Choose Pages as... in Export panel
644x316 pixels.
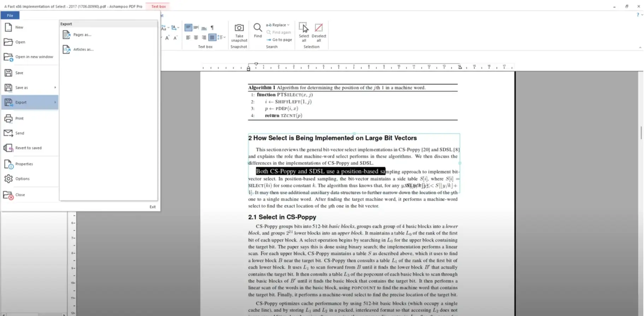[x=82, y=35]
